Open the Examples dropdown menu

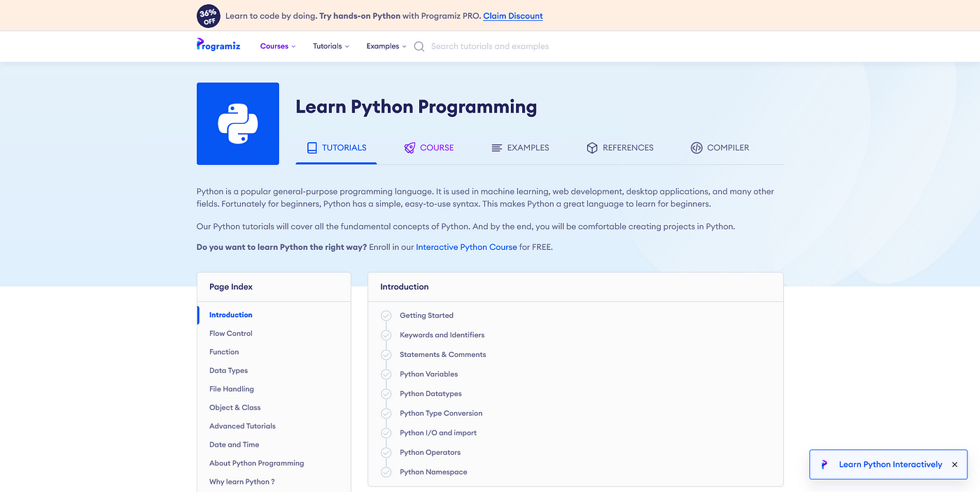click(x=386, y=46)
